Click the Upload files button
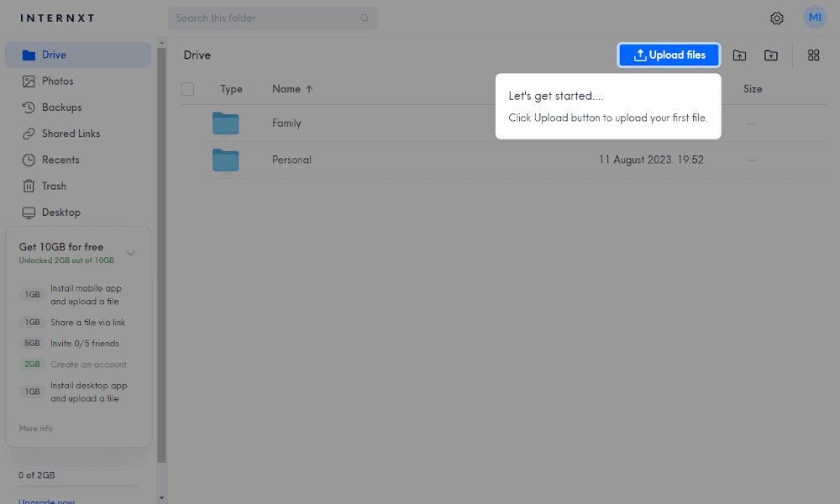Screen dimensions: 840x504 669,55
